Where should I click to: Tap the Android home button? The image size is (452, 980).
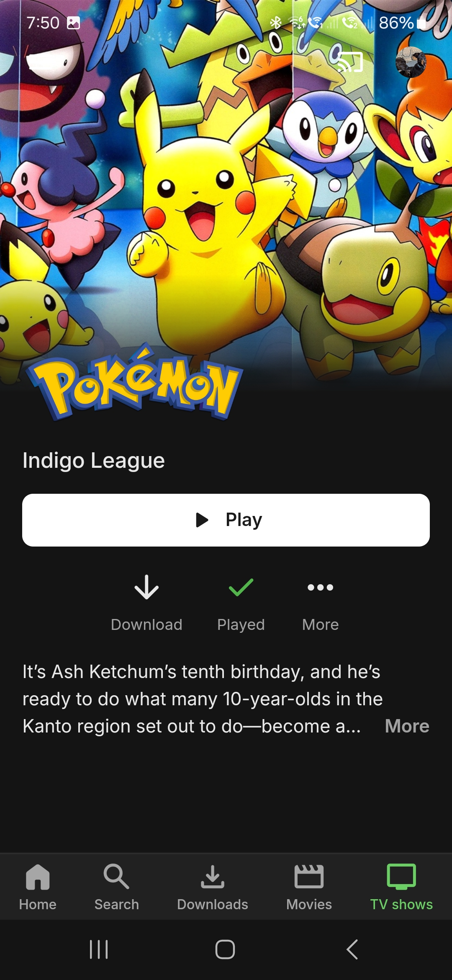point(225,949)
